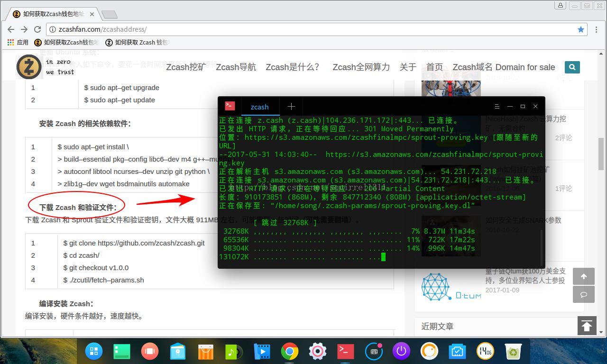Screen dimensions: 607x364
Task: Click the back-to-top arrow button
Action: pos(587,326)
